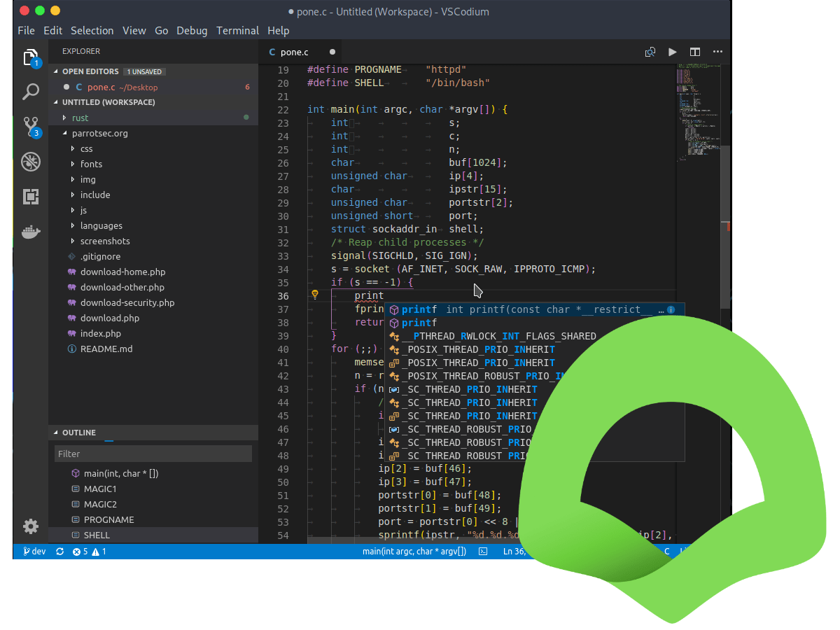This screenshot has width=840, height=630.
Task: Open index.php in explorer
Action: coord(153,333)
